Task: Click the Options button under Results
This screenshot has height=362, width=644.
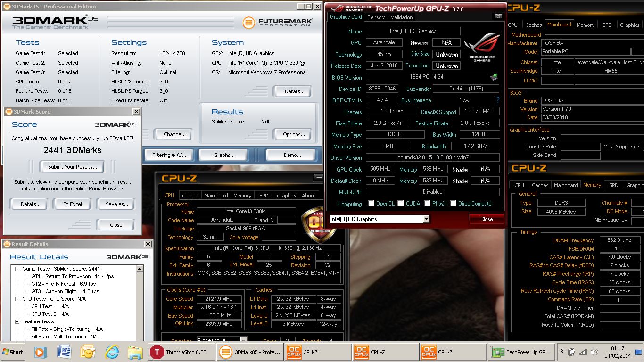Action: pos(294,134)
